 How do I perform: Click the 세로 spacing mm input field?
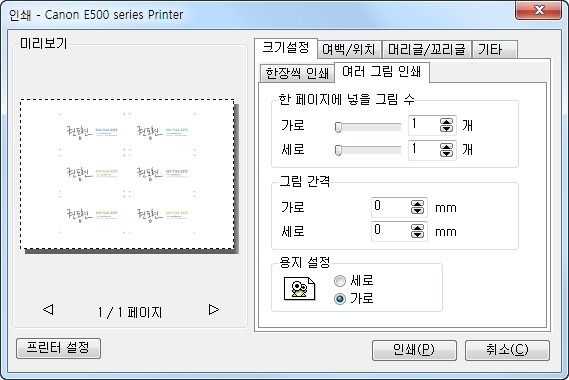point(392,231)
